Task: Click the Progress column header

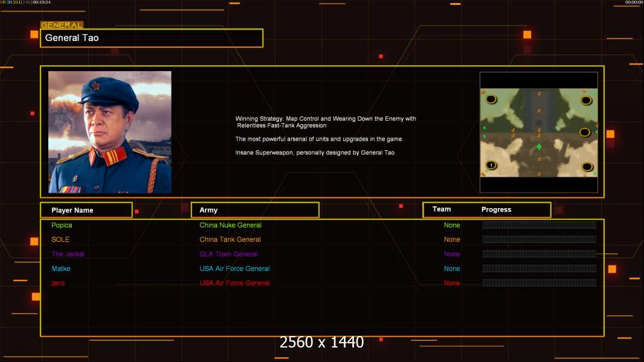Action: click(496, 209)
